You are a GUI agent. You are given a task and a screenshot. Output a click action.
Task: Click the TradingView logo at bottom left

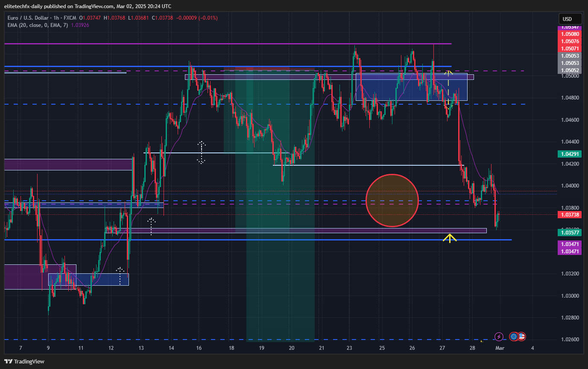point(24,361)
